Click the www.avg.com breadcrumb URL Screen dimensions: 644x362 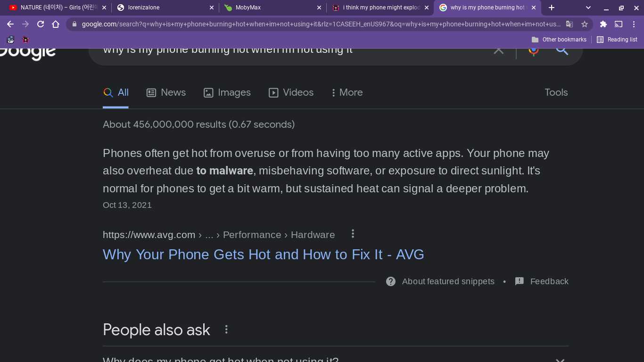coord(149,235)
